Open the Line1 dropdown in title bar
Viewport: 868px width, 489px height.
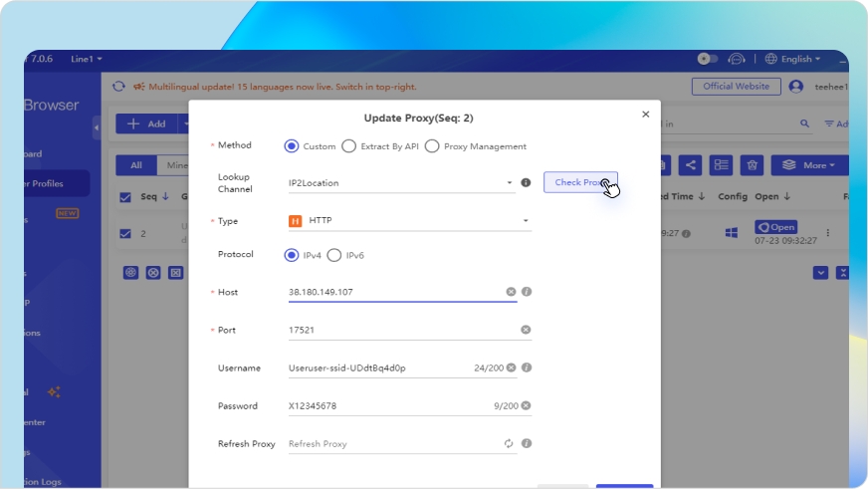coord(86,59)
